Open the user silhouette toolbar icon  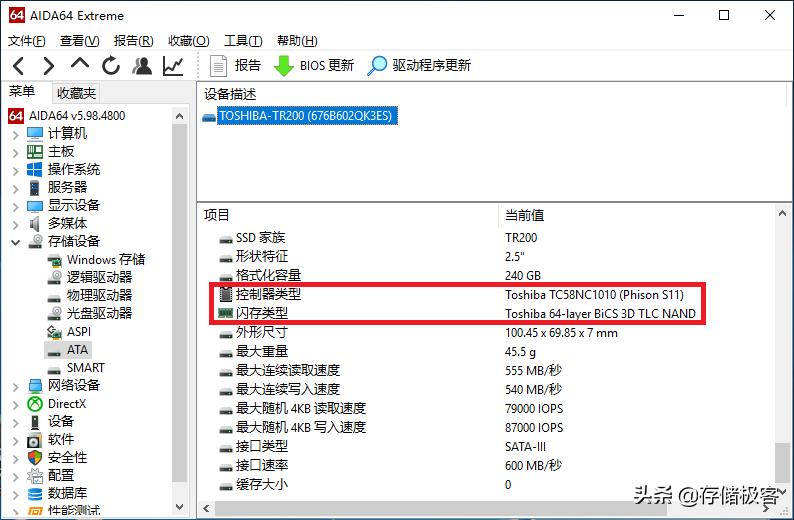pos(142,66)
